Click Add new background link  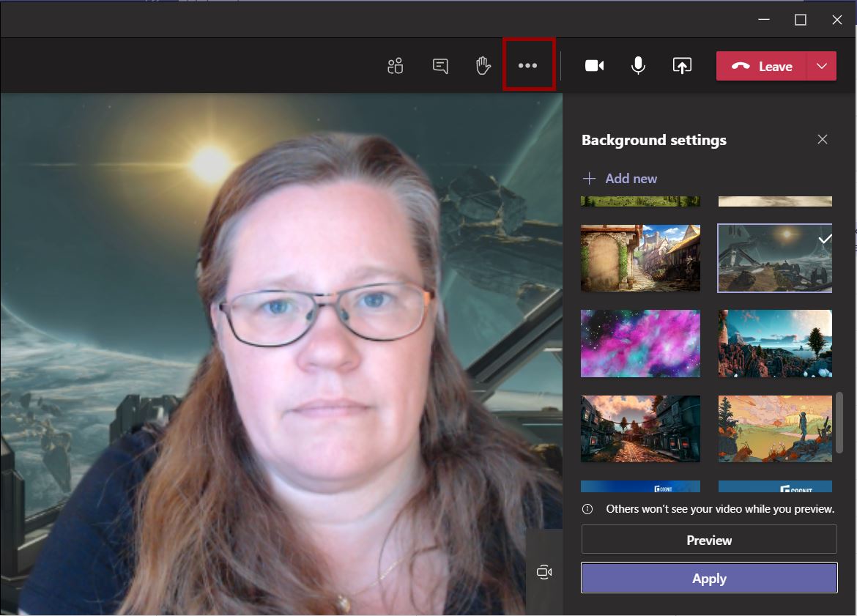click(620, 179)
